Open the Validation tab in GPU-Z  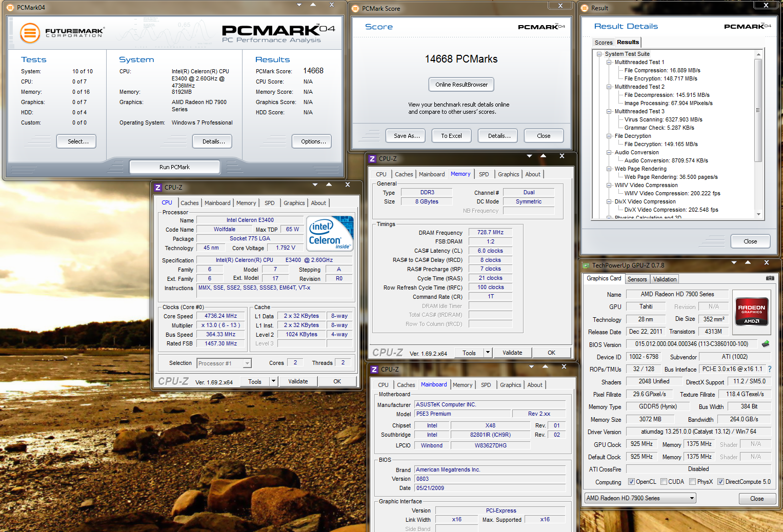pos(665,279)
